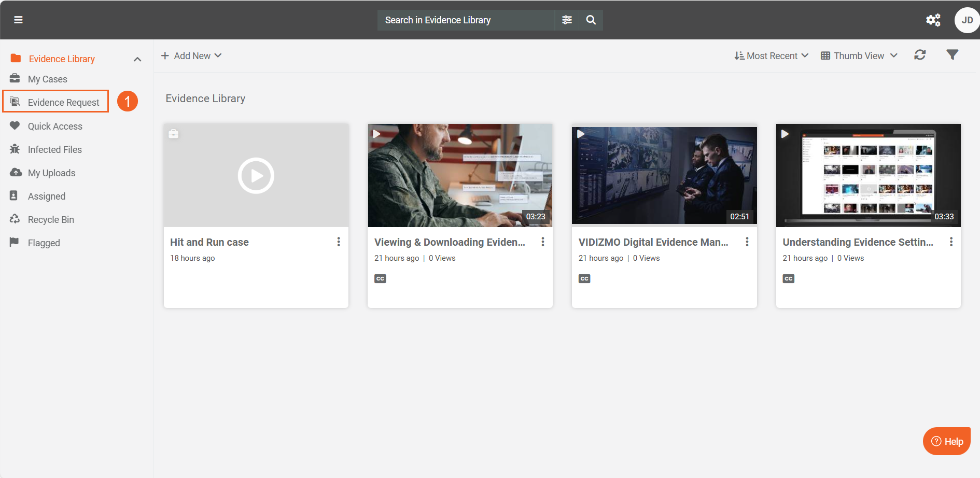This screenshot has height=478, width=980.
Task: Open portal settings gears icon
Action: coord(933,20)
